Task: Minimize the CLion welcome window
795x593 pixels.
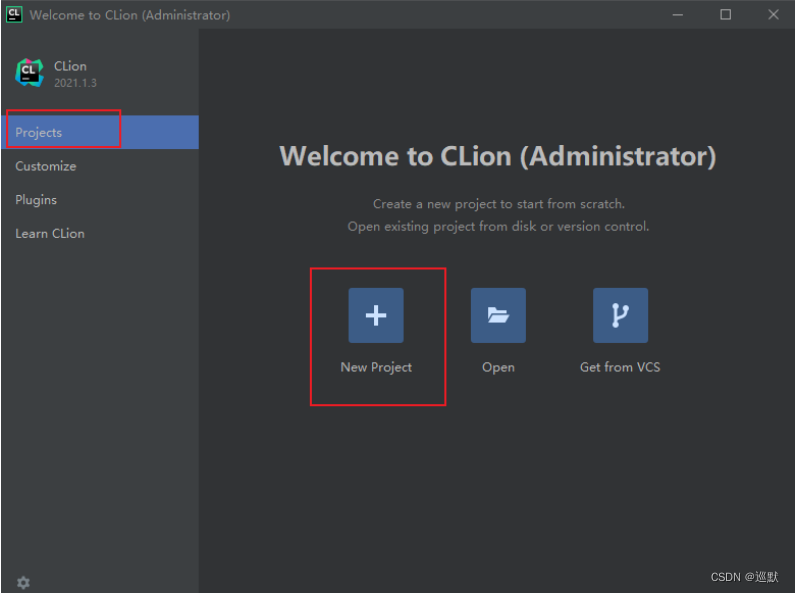Action: point(677,15)
